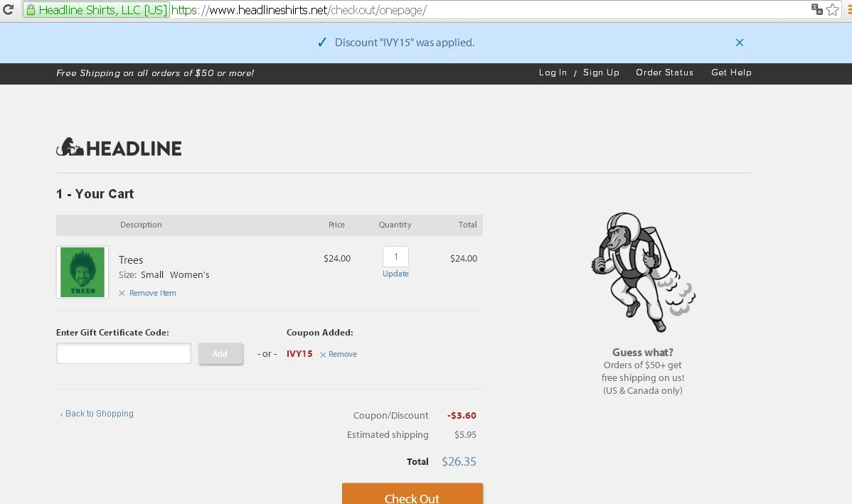Remove the IVY15 coupon
Screen dimensions: 852x504
coord(339,354)
